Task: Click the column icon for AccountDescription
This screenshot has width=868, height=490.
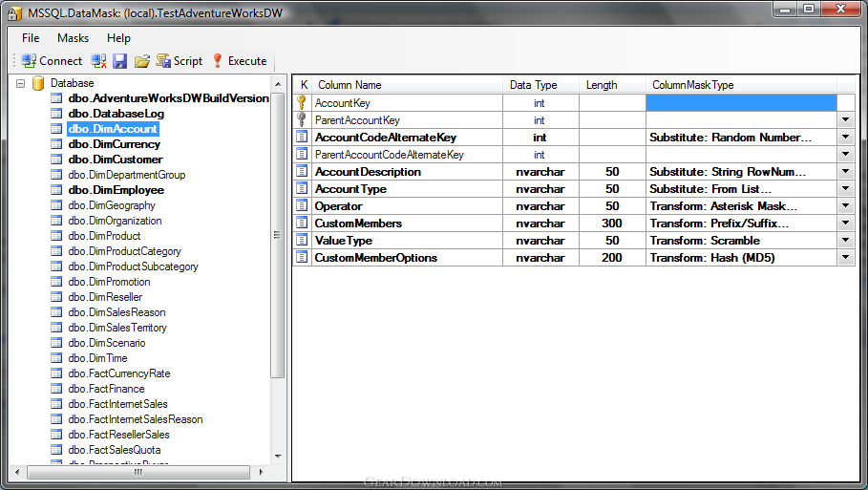Action: tap(302, 171)
